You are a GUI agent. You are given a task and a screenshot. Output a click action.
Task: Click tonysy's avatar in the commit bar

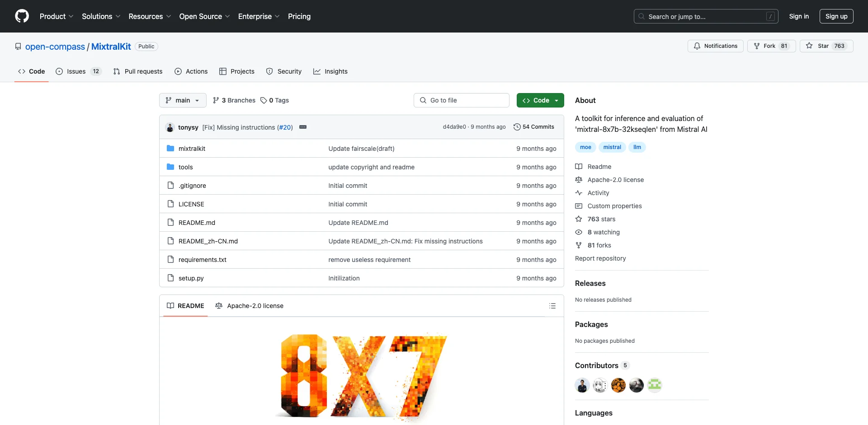[x=170, y=127]
